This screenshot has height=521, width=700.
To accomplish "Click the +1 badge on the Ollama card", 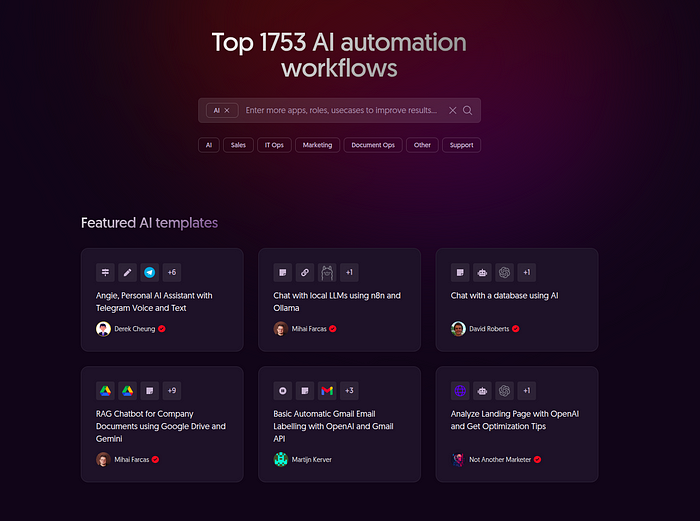I will coord(349,272).
